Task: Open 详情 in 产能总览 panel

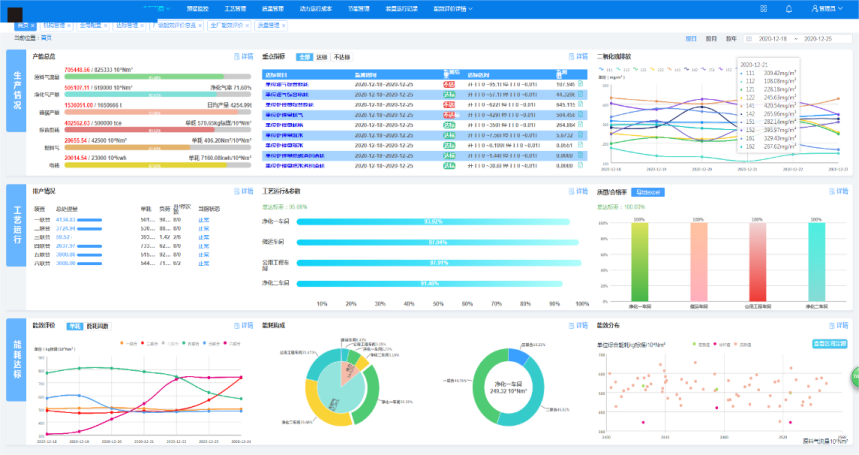Action: [x=243, y=57]
